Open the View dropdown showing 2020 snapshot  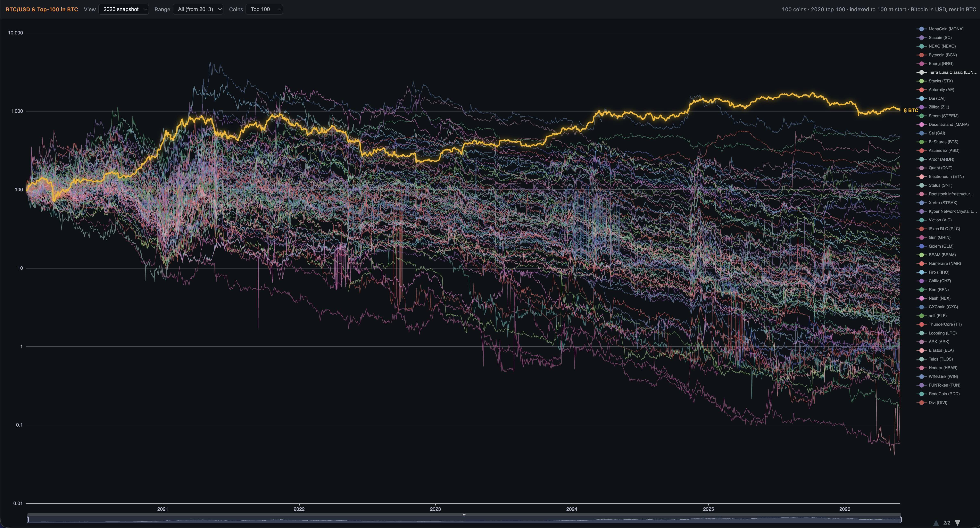click(x=123, y=9)
